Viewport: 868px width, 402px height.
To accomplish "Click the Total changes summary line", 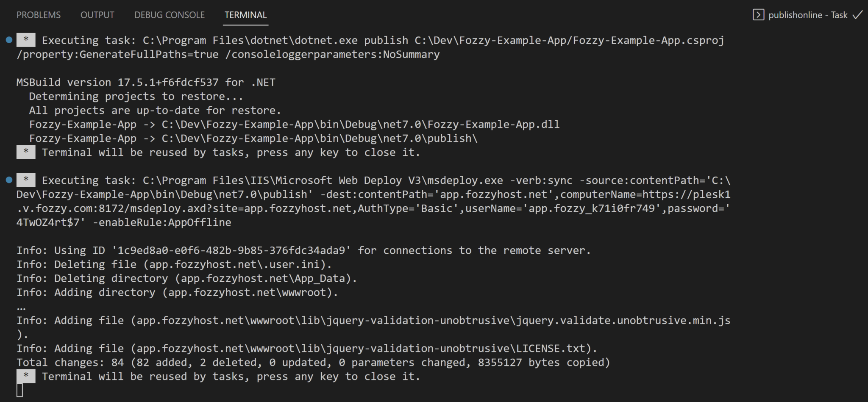I will click(314, 362).
